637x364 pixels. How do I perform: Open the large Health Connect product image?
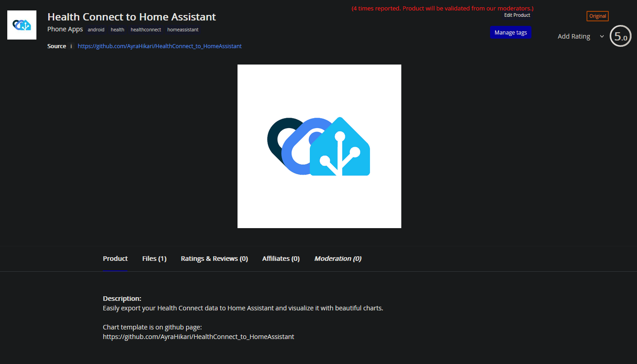(x=319, y=146)
